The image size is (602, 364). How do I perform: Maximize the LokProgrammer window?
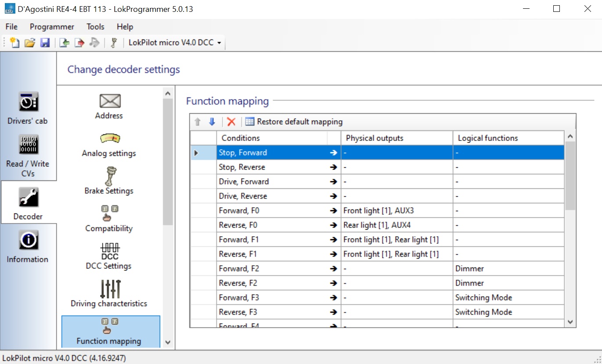click(556, 9)
